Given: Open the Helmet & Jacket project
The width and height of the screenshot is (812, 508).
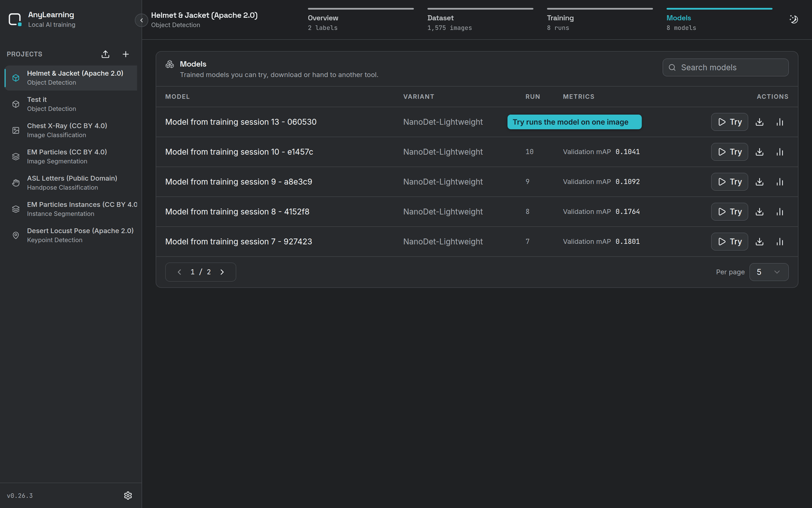Looking at the screenshot, I should tap(71, 78).
